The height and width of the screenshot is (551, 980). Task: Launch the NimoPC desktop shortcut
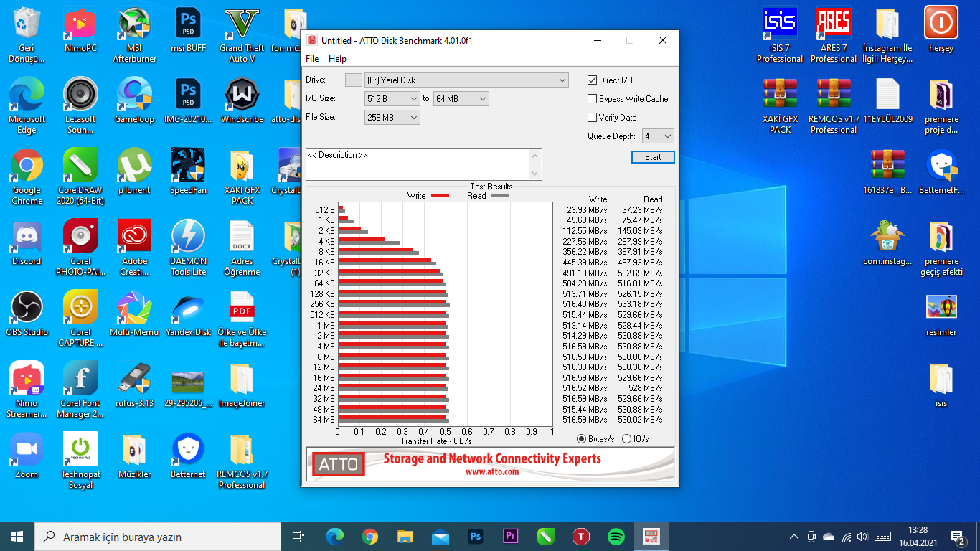click(80, 30)
